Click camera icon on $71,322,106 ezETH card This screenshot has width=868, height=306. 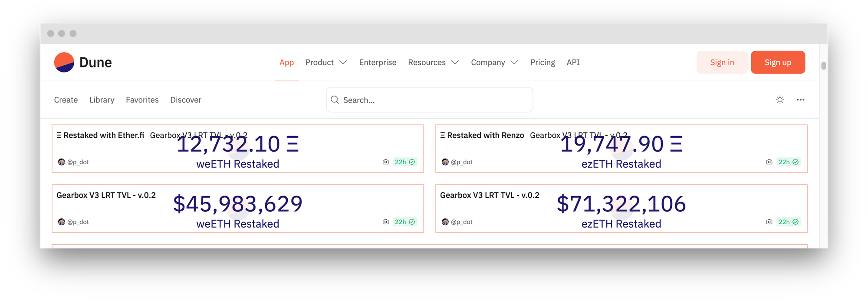click(769, 222)
